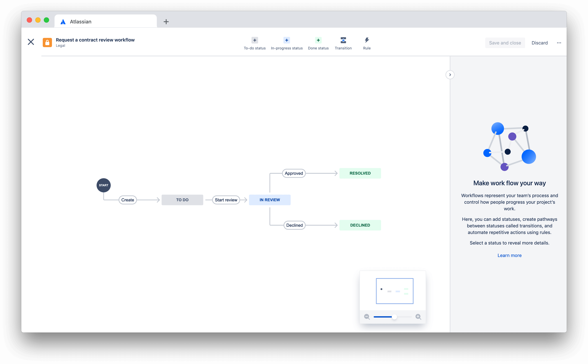The height and width of the screenshot is (364, 588).
Task: Expand the Start review transition label
Action: point(226,200)
